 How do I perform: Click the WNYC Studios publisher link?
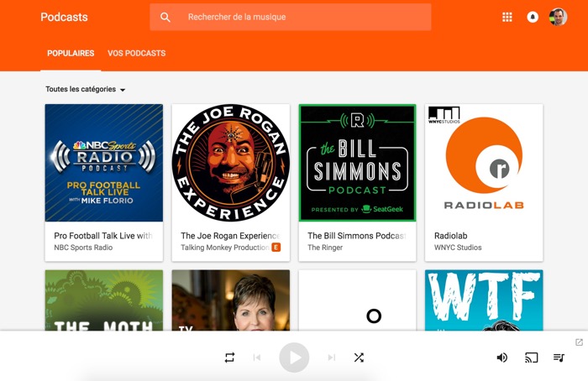pos(458,248)
